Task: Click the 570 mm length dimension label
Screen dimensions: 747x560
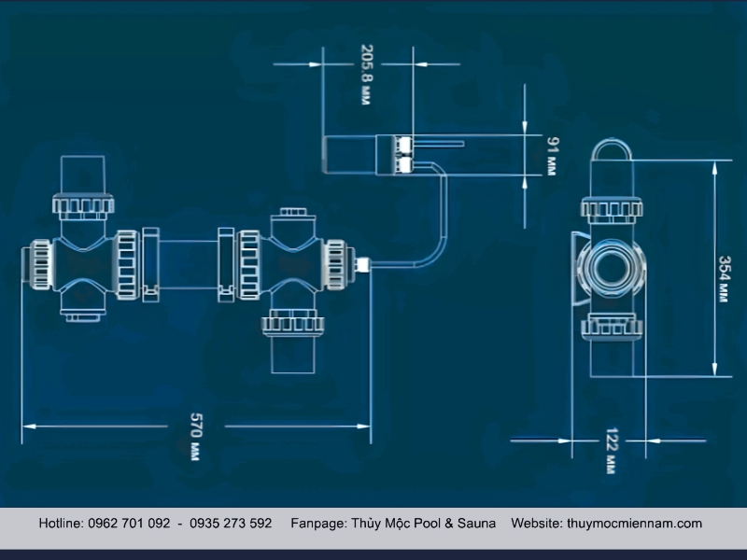Action: [196, 437]
